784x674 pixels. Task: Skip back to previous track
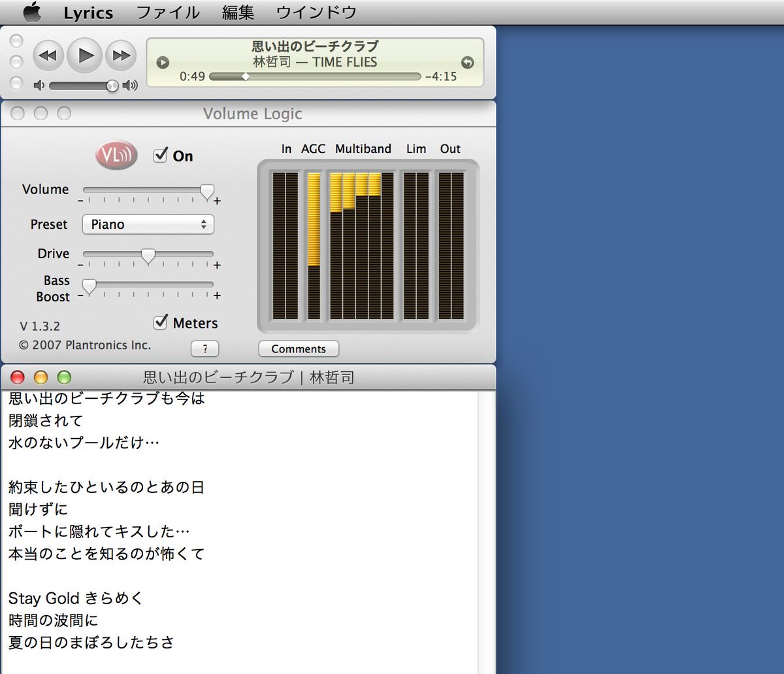coord(48,56)
